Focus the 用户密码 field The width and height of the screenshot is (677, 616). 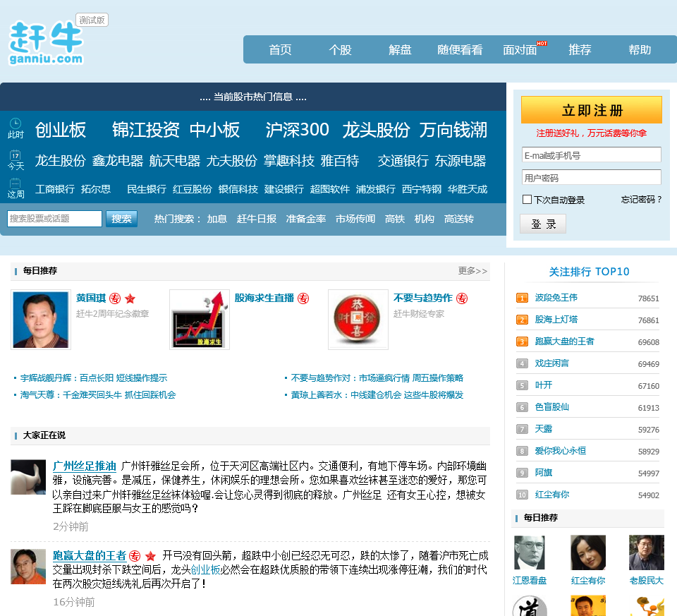tap(592, 177)
